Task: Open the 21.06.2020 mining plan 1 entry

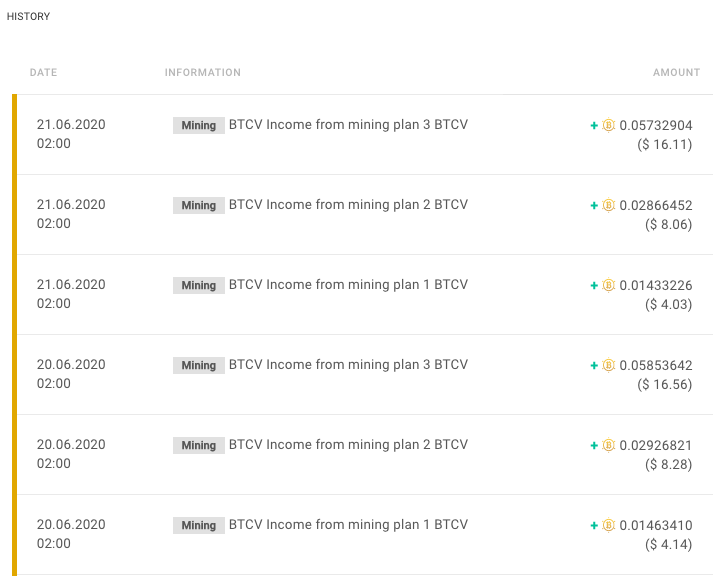Action: 348,285
